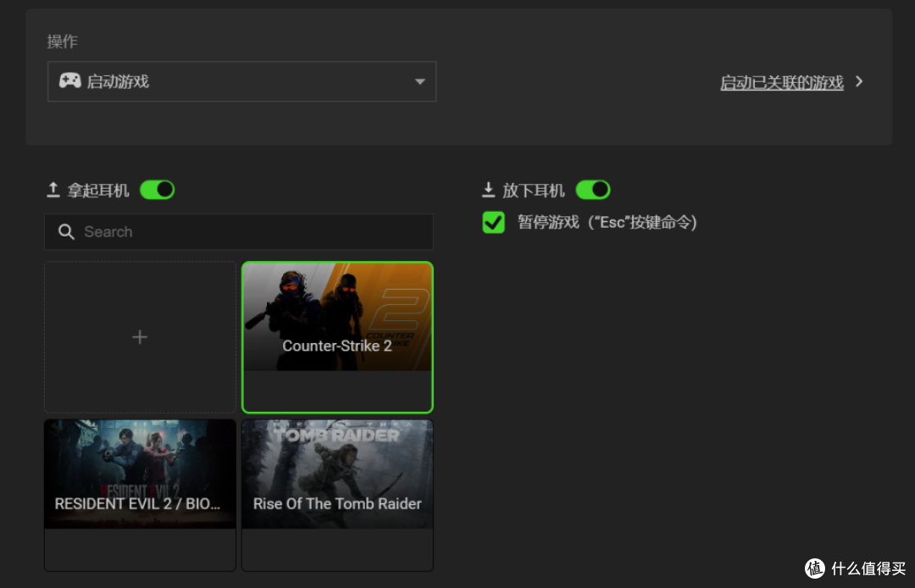Click the 暂停游戏 ("Esc"按键命令) label text
Screen dimensions: 915x588
click(607, 222)
